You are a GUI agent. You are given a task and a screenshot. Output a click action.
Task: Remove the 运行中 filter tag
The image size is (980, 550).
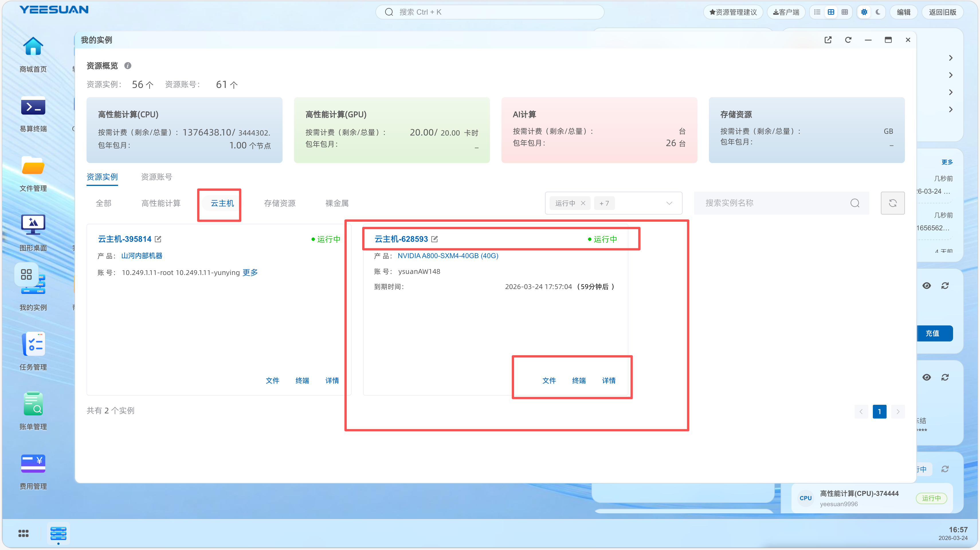583,203
